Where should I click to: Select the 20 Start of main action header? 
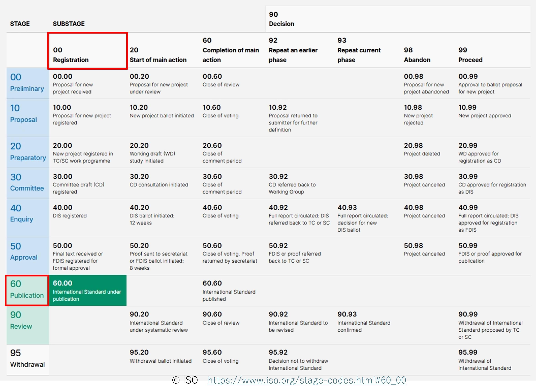coord(158,55)
